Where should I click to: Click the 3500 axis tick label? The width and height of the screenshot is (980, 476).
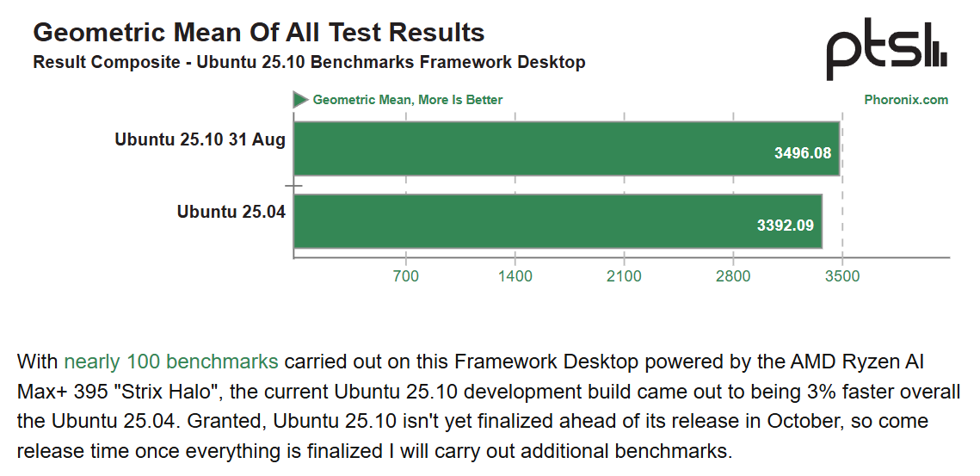(842, 276)
